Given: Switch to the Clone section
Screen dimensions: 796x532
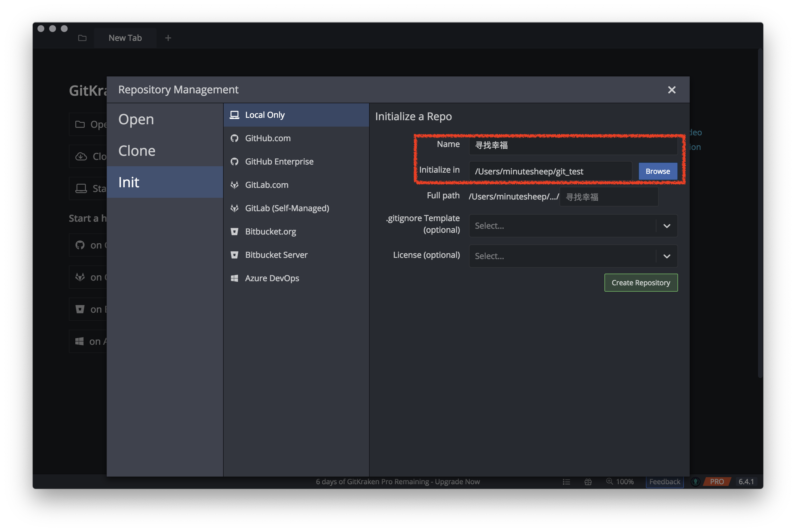Looking at the screenshot, I should 137,150.
